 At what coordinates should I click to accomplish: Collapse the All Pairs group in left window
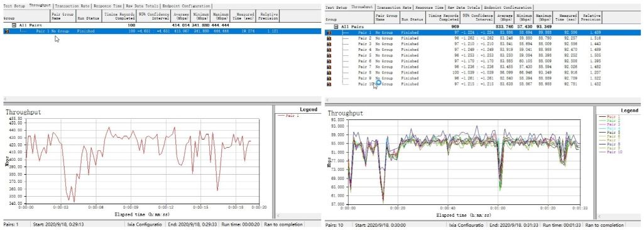(14, 26)
